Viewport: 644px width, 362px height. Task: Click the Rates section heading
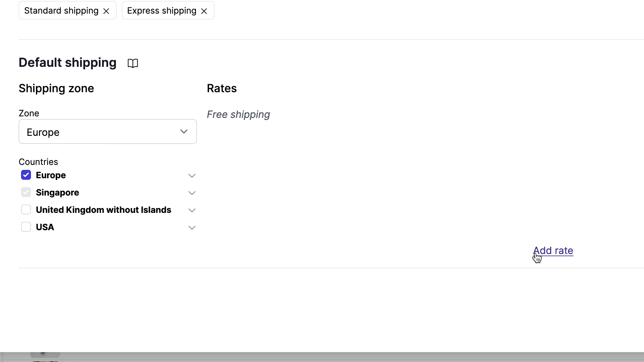[x=222, y=88]
